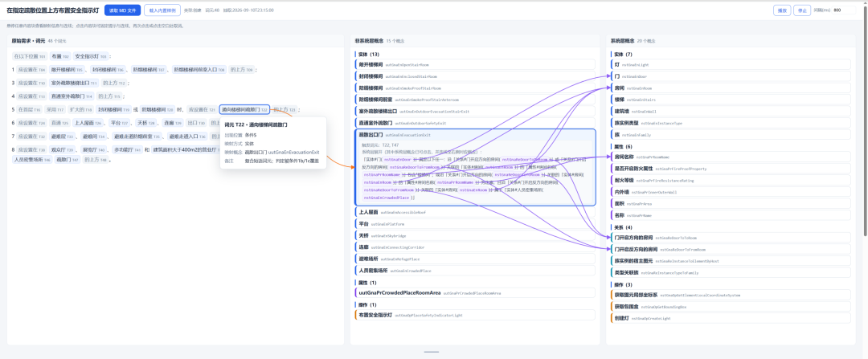The image size is (868, 359).
Task: Focus the interval input showing 800
Action: click(x=843, y=10)
